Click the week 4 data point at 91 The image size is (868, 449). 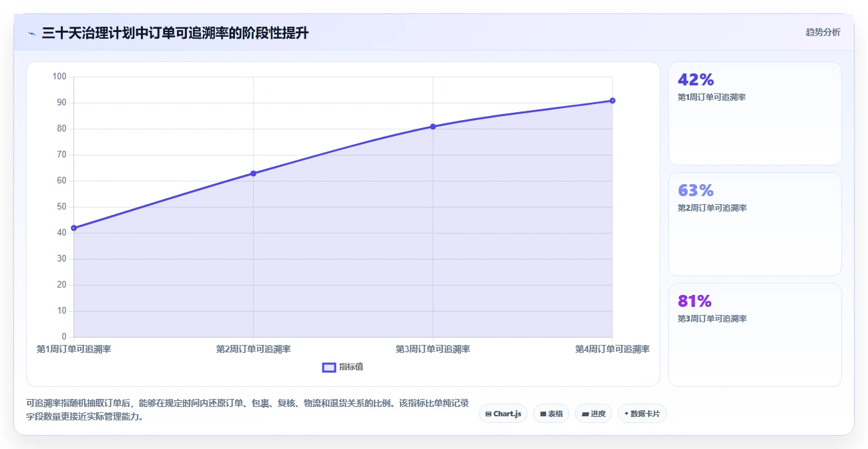tap(612, 101)
